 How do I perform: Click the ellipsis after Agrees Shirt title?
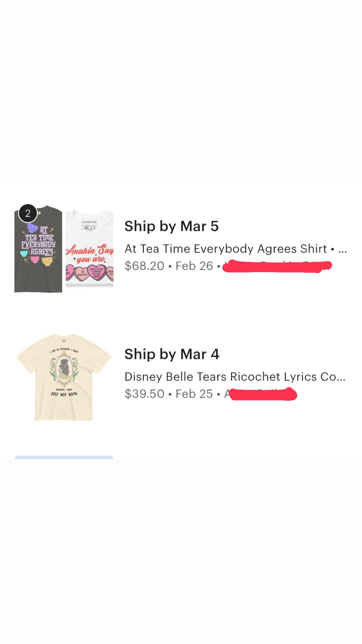343,249
